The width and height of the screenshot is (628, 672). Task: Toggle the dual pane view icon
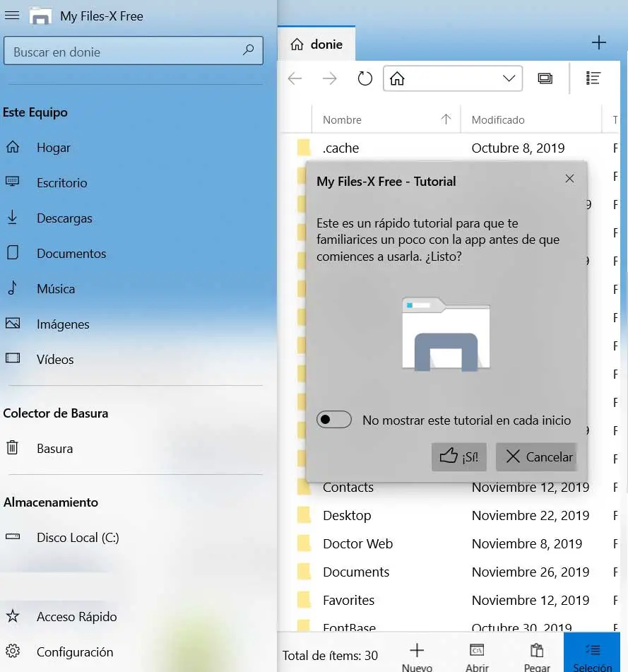click(545, 78)
